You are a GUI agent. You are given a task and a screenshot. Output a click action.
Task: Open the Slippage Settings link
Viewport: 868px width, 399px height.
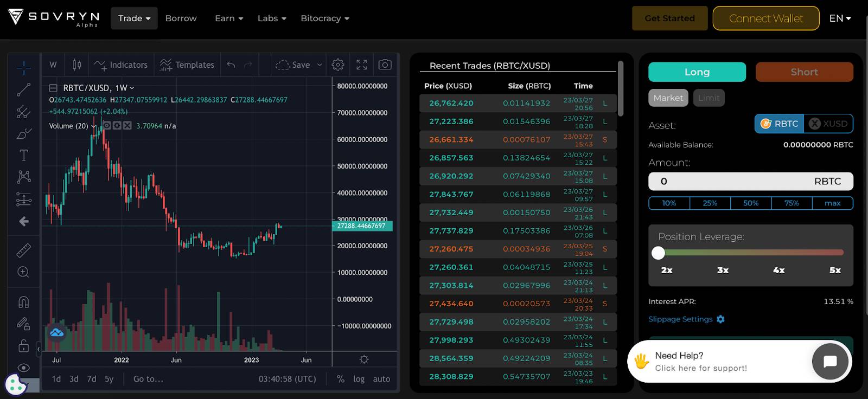click(680, 319)
